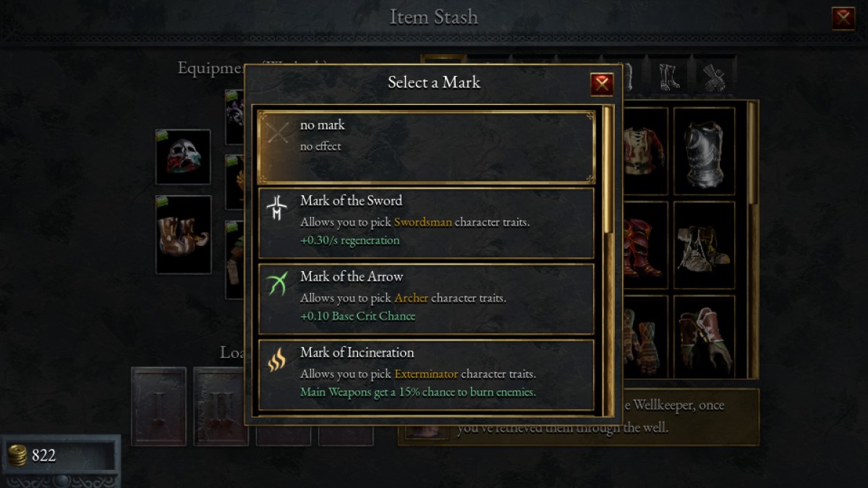Choose the brown leather gloves item
868x488 pixels.
704,336
